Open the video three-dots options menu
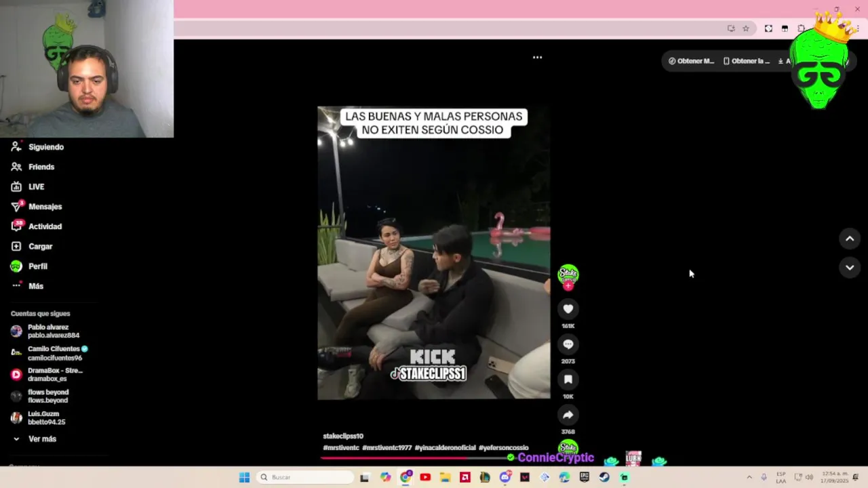Screen dimensions: 868x488 pos(537,58)
